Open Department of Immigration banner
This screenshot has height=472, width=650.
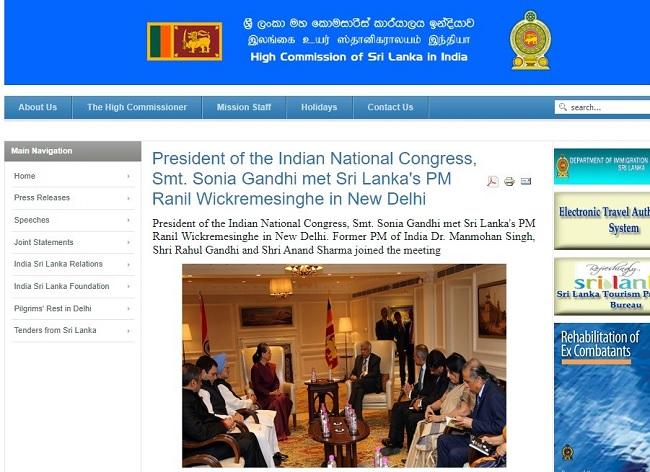coord(602,166)
